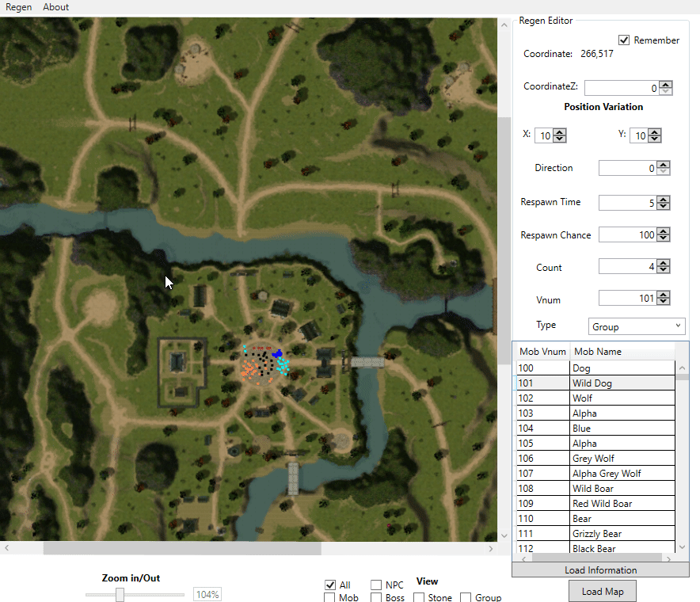Screen dimensions: 700x602
Task: Click the mob list scroll down arrow
Action: (x=682, y=547)
